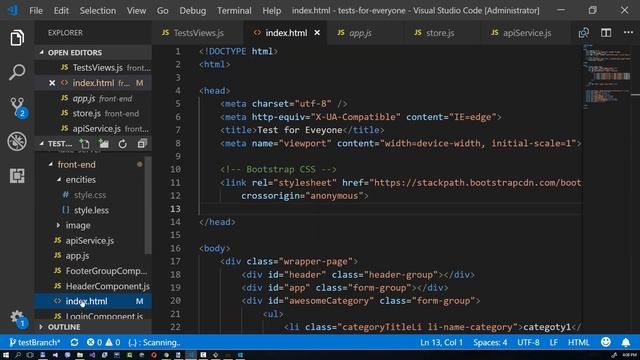Switch to the apiService.js tab
This screenshot has width=640, height=360.
pos(526,33)
